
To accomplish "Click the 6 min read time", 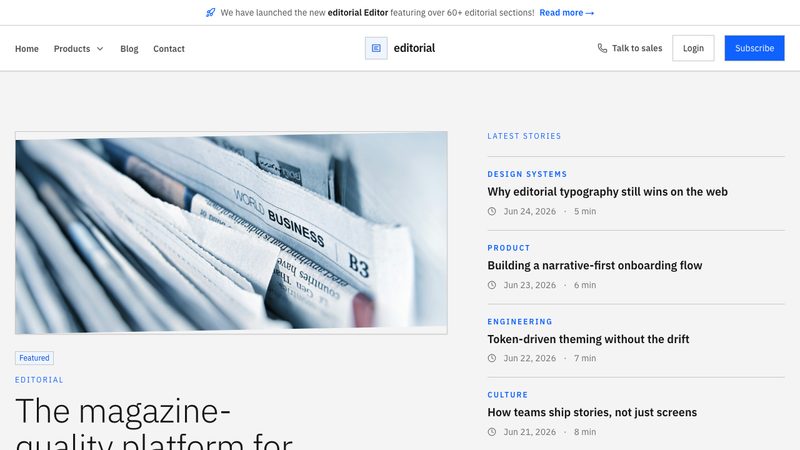I will point(585,285).
